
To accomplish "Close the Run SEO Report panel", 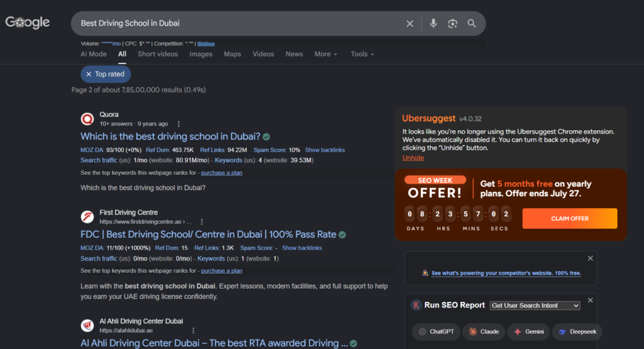I will tap(590, 301).
